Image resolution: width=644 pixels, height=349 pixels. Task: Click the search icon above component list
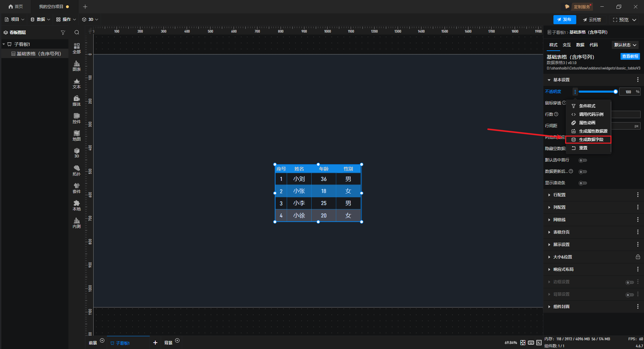click(x=77, y=33)
